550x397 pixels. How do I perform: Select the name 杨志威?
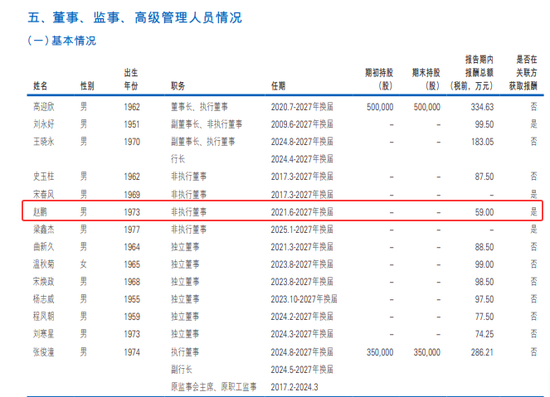(44, 299)
